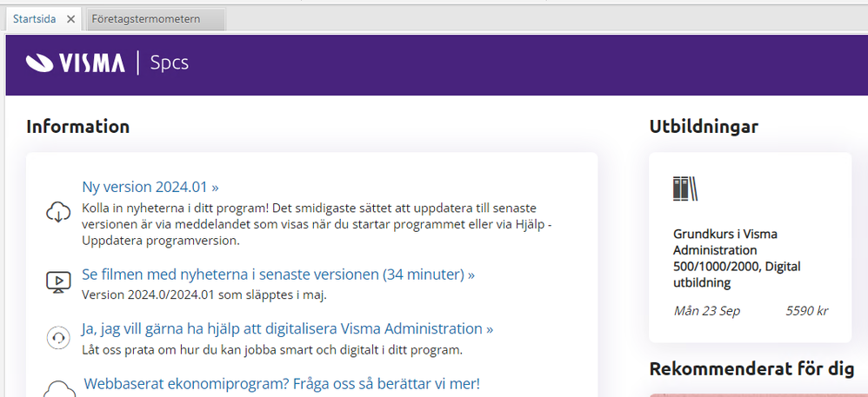Click the 5590 kr price

click(x=806, y=311)
